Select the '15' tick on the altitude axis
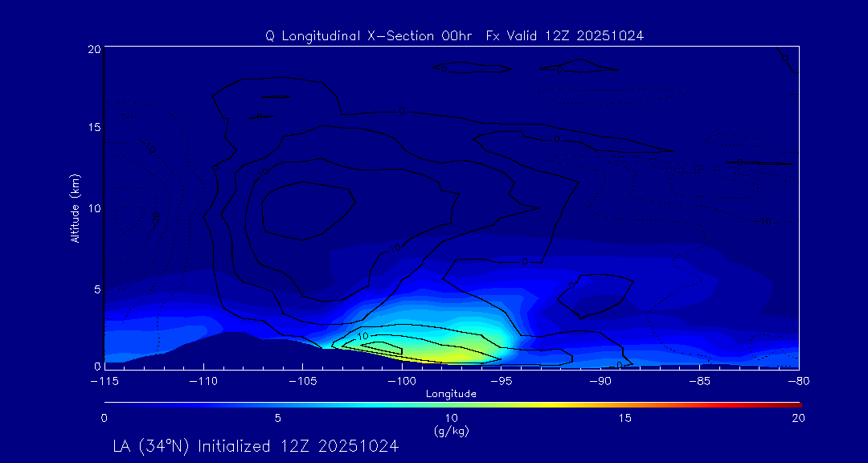 click(93, 127)
